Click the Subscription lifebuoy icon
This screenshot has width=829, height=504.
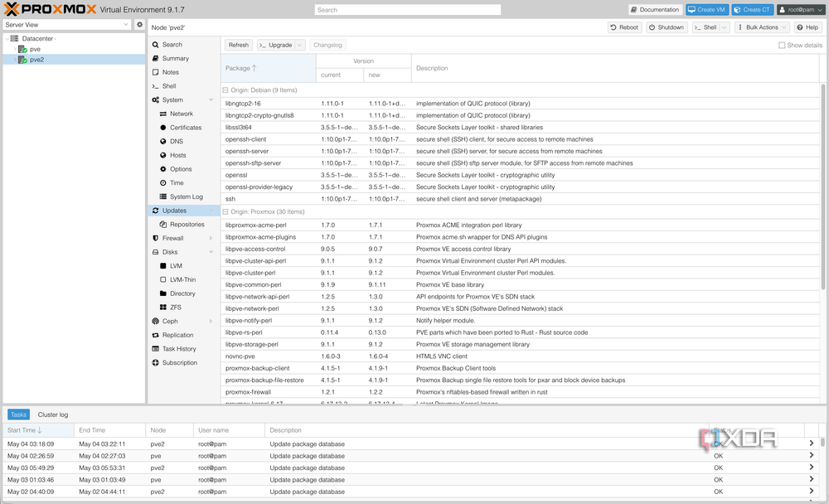point(156,362)
